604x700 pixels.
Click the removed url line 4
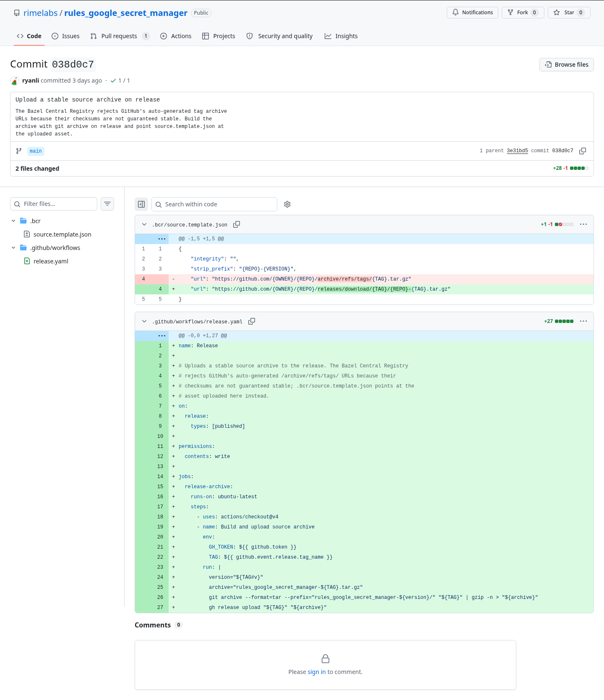(x=364, y=279)
